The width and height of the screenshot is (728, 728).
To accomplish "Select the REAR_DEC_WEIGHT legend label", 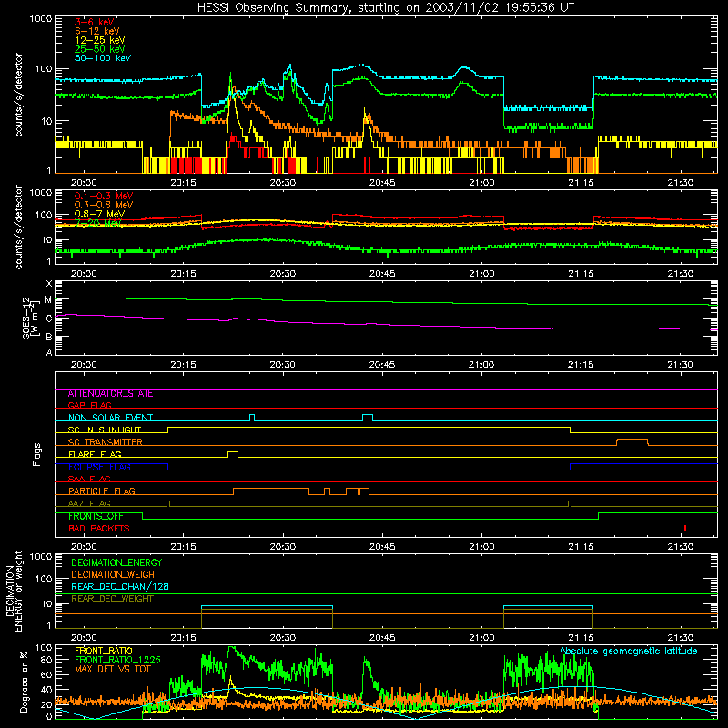I will click(x=112, y=599).
